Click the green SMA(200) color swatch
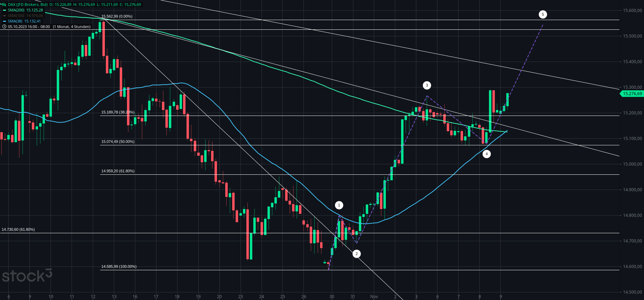The height and width of the screenshot is (300, 644). 4,10
